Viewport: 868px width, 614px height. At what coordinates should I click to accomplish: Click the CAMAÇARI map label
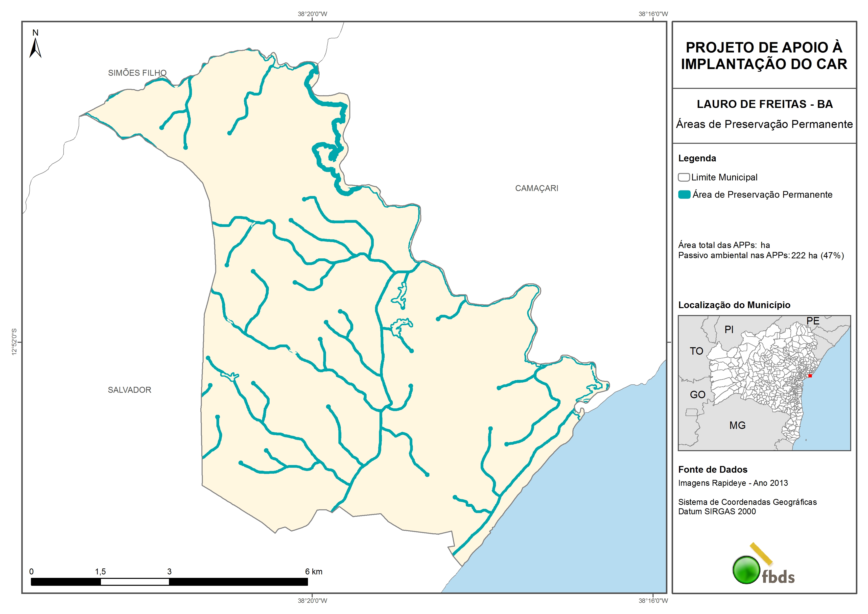537,188
